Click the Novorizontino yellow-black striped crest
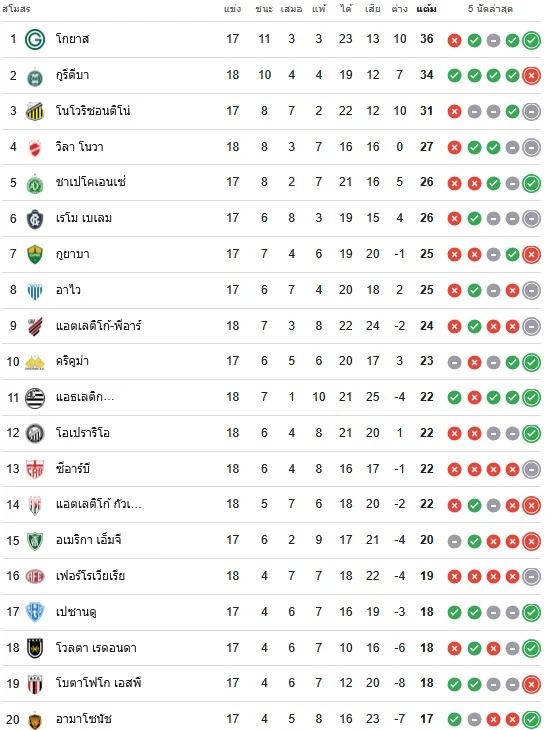The image size is (553, 730). [x=35, y=111]
